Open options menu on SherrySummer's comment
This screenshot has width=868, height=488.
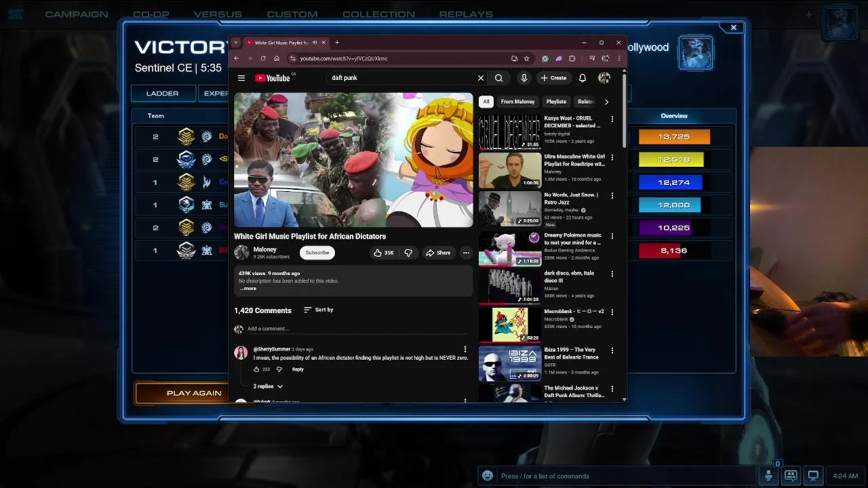[x=465, y=350]
